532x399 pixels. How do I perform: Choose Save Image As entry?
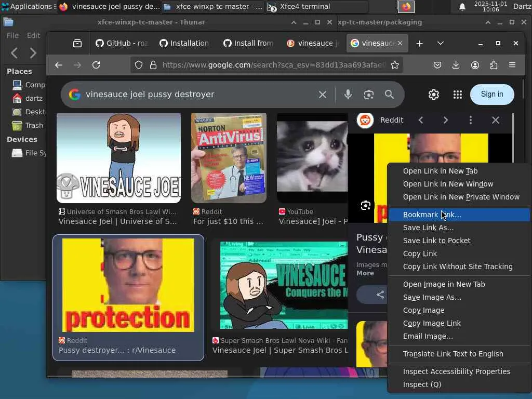tap(459, 297)
